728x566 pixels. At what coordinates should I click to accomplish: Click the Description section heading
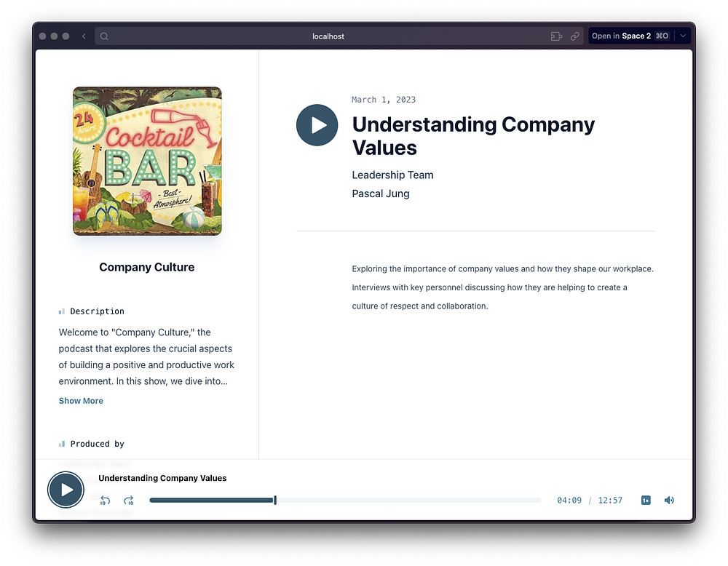(97, 311)
